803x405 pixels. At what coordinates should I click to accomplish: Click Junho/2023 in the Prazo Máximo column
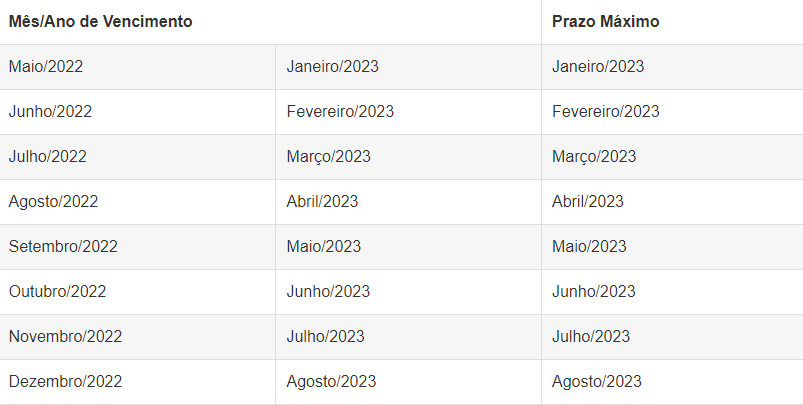click(x=594, y=292)
